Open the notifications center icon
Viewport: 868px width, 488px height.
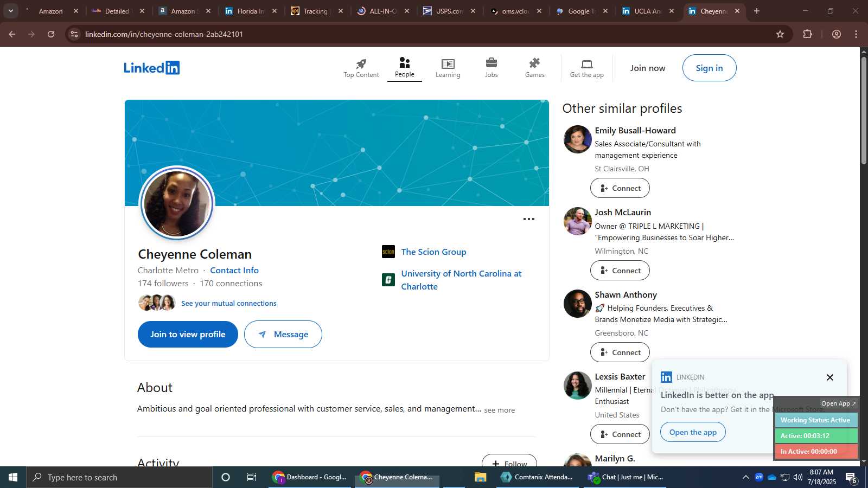(x=851, y=478)
